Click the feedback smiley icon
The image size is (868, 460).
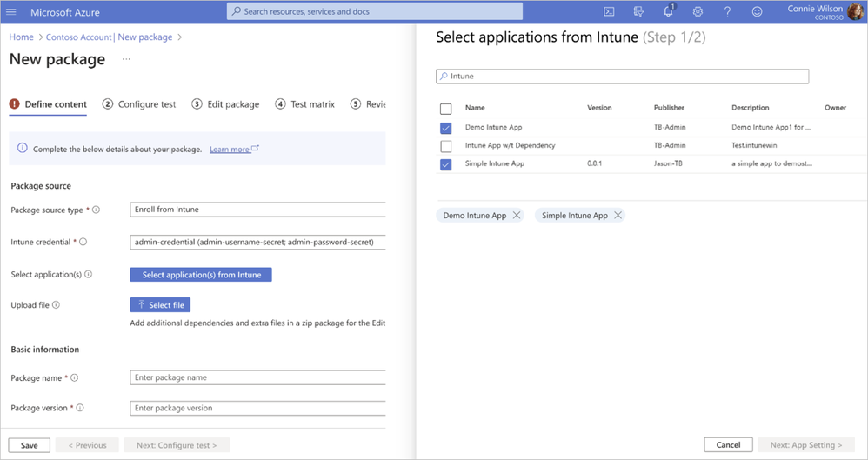tap(757, 12)
